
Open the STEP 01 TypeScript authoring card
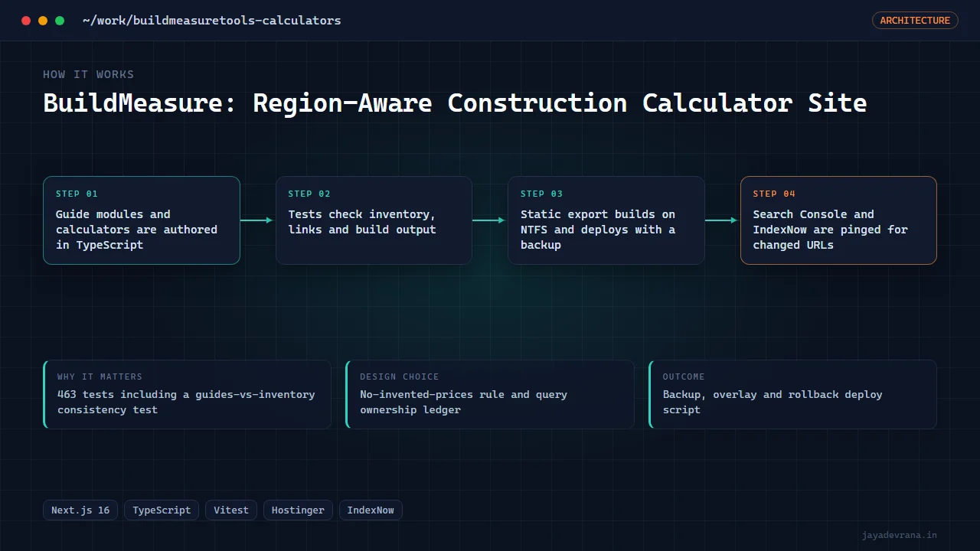click(x=142, y=220)
